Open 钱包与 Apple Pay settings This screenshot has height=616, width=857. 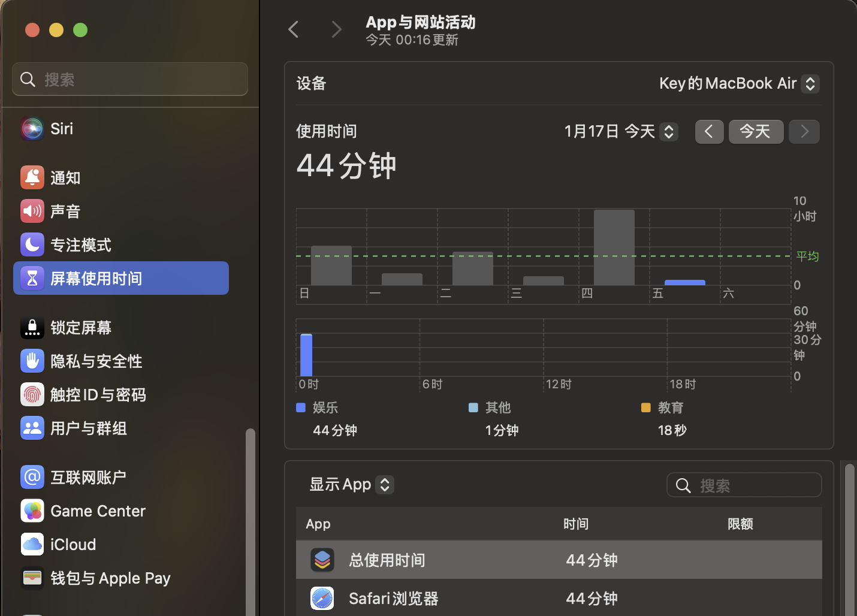[x=110, y=578]
